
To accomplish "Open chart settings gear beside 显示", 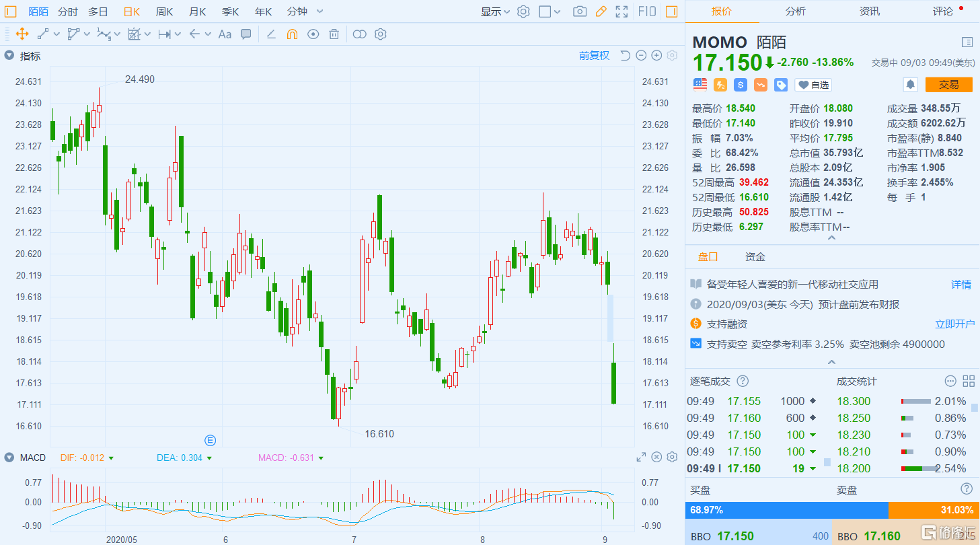I will [523, 11].
